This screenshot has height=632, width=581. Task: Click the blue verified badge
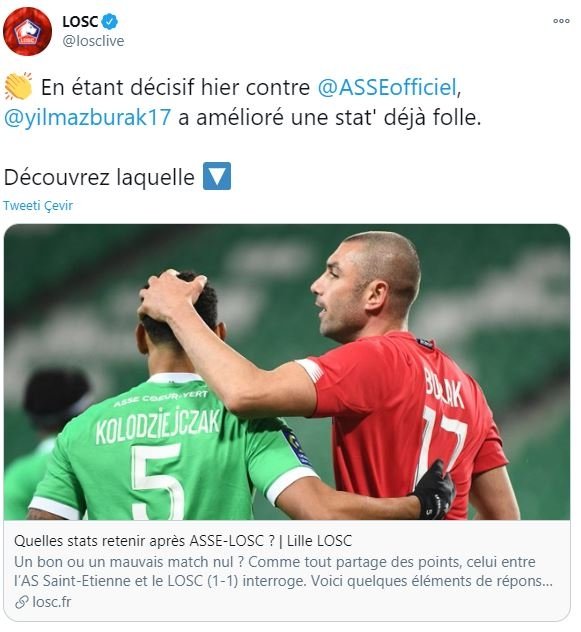click(x=109, y=21)
